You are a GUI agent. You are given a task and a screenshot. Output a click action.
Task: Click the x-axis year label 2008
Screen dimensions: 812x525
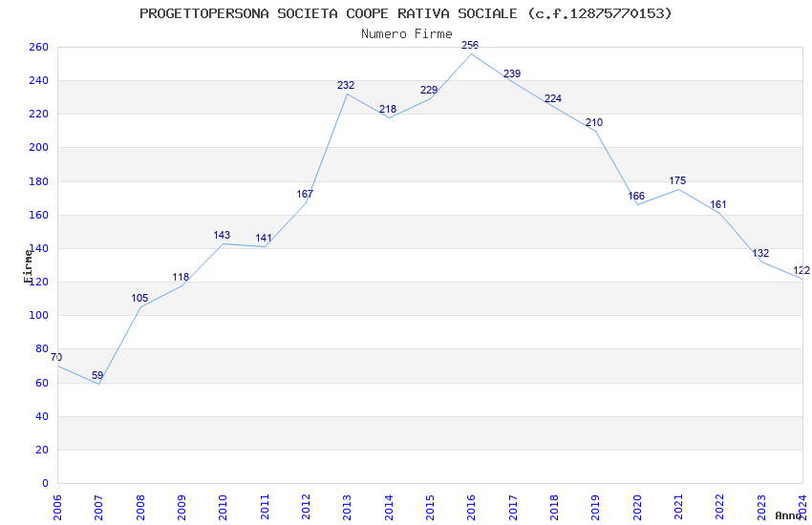(139, 508)
